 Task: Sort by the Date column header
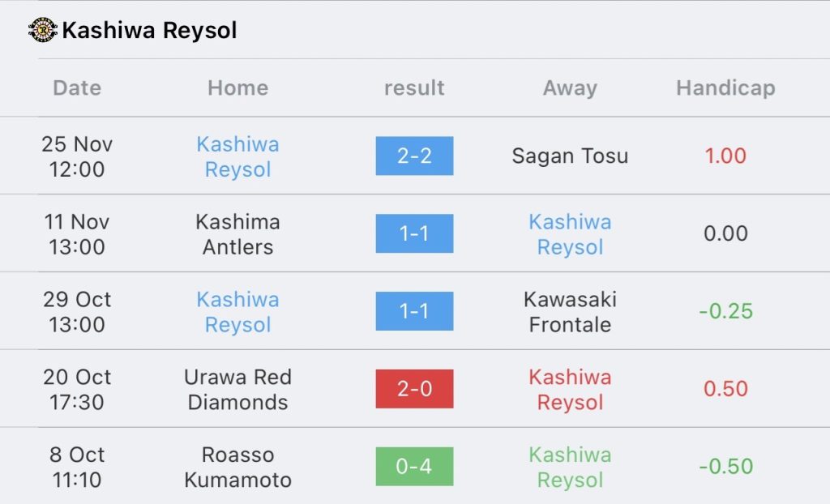click(77, 88)
